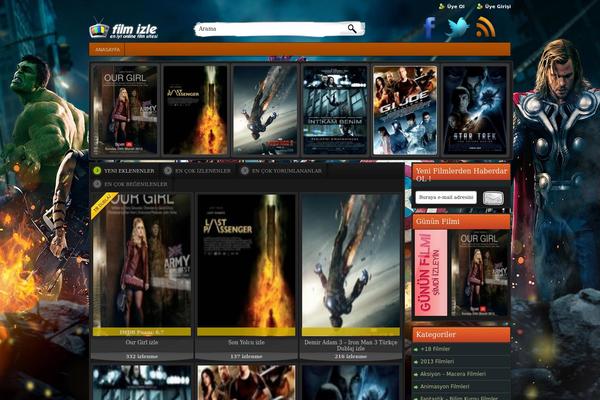Switch to the Yeni Eklenenler tab
This screenshot has height=400, width=600.
(124, 171)
